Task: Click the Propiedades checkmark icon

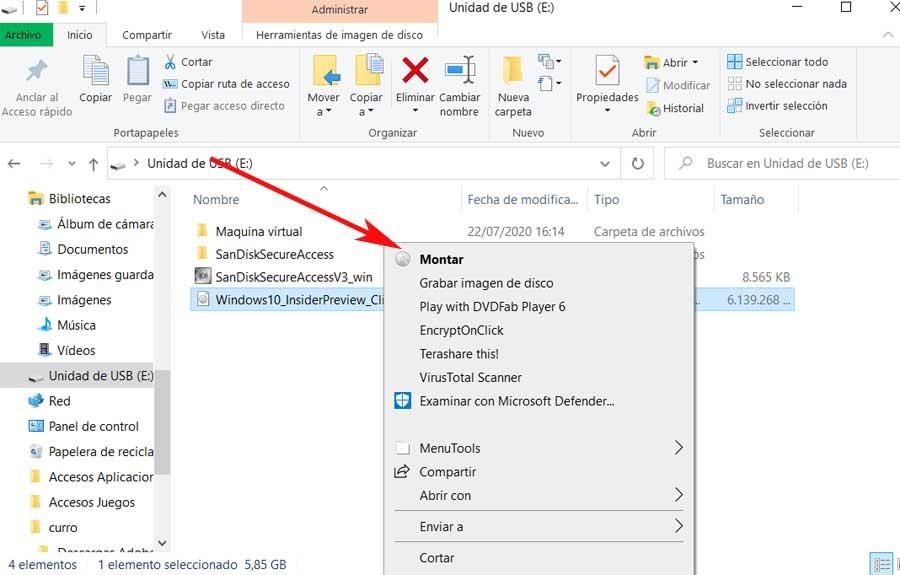Action: (607, 71)
